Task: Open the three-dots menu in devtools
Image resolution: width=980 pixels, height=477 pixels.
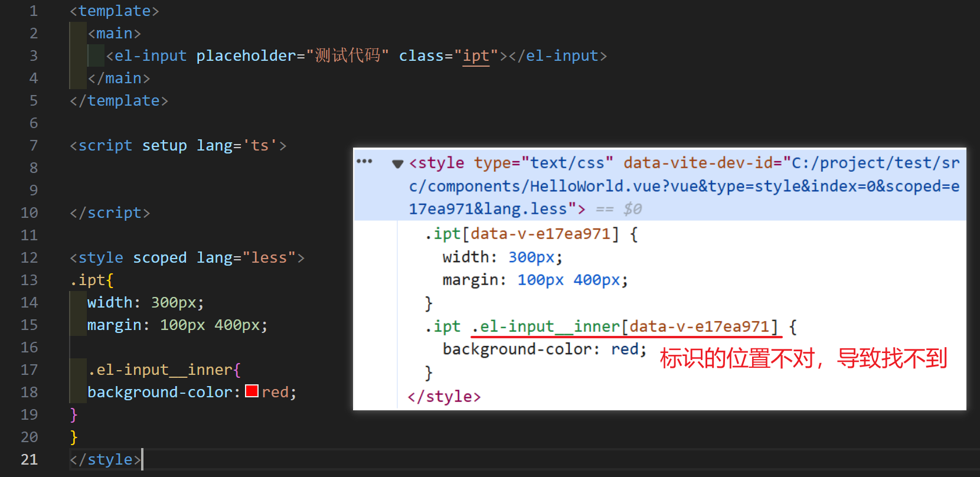Action: tap(364, 161)
